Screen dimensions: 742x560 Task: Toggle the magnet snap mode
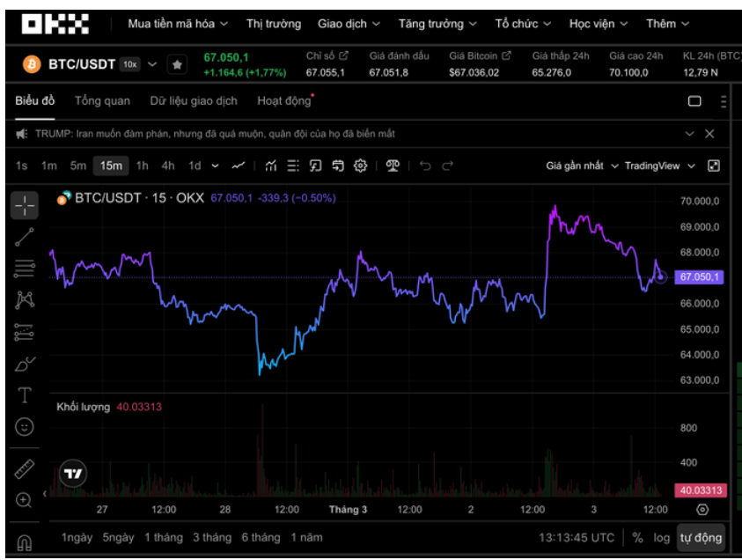(x=24, y=542)
